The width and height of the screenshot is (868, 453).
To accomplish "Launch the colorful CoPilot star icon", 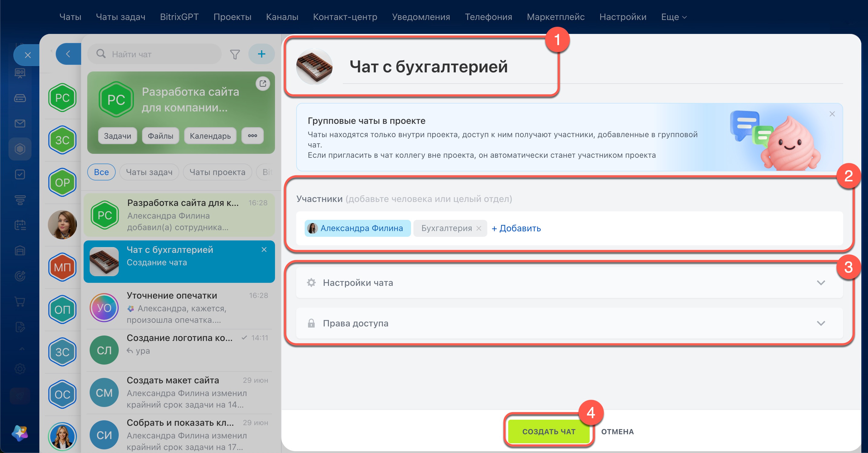I will pos(20,433).
